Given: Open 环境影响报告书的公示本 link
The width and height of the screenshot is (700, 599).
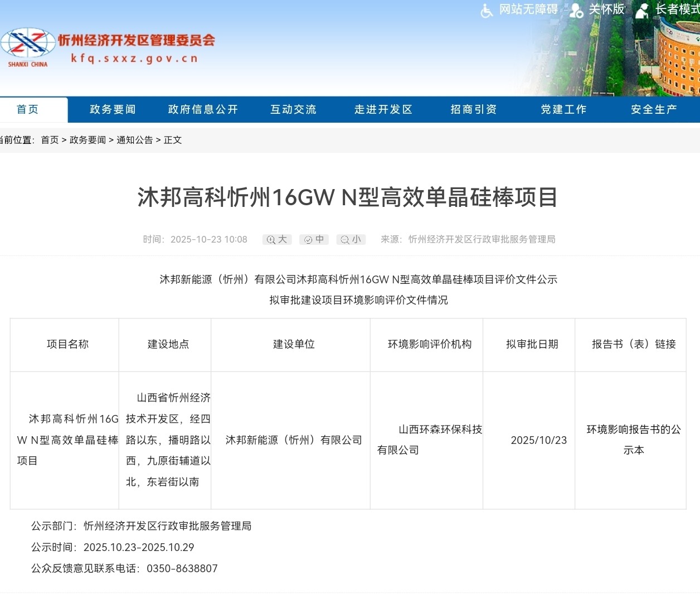Looking at the screenshot, I should tap(634, 439).
